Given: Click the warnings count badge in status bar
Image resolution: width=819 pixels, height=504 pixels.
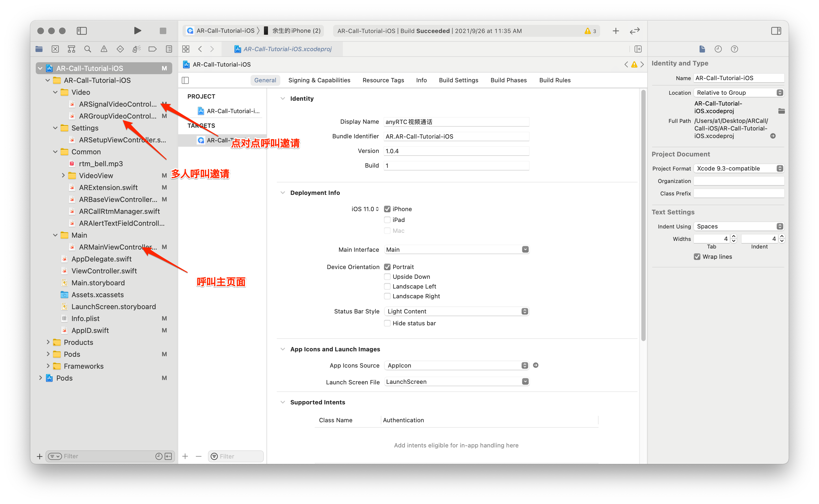Looking at the screenshot, I should (x=590, y=31).
